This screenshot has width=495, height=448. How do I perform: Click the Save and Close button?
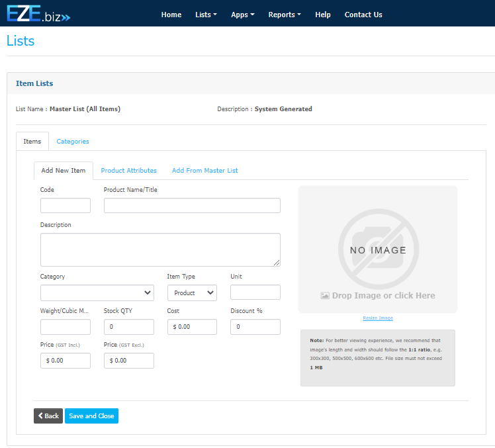point(91,416)
